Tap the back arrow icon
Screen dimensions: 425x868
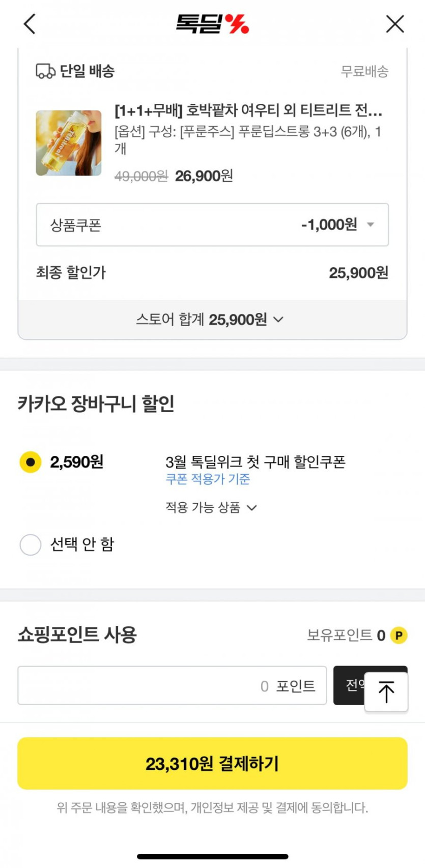point(30,24)
